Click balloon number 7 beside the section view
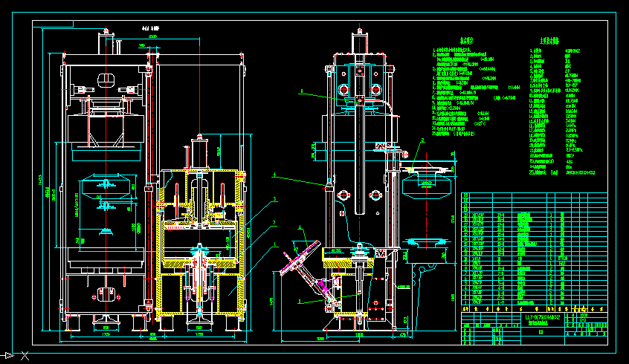629x364 pixels. (x=274, y=223)
